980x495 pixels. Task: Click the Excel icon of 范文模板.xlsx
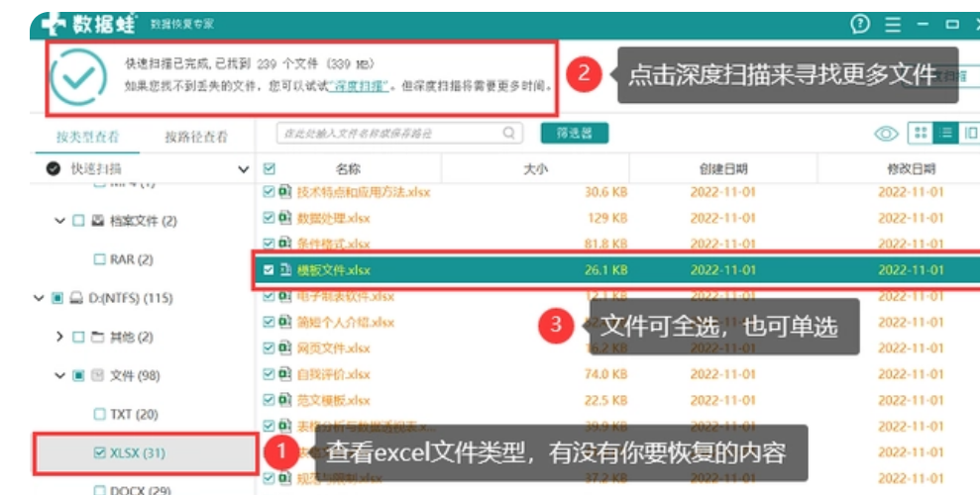[285, 400]
